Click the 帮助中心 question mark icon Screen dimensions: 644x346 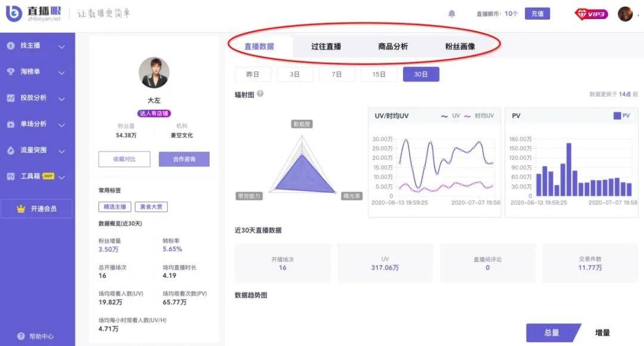coord(21,336)
